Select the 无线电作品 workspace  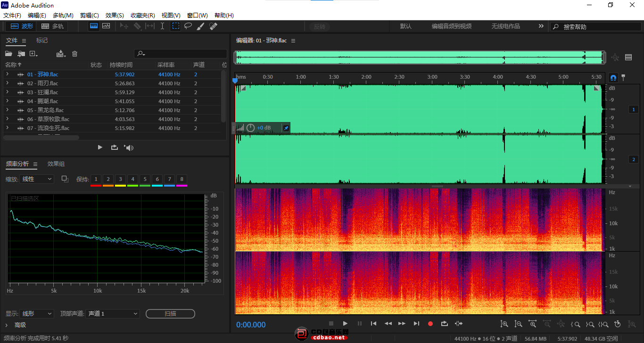tap(506, 26)
